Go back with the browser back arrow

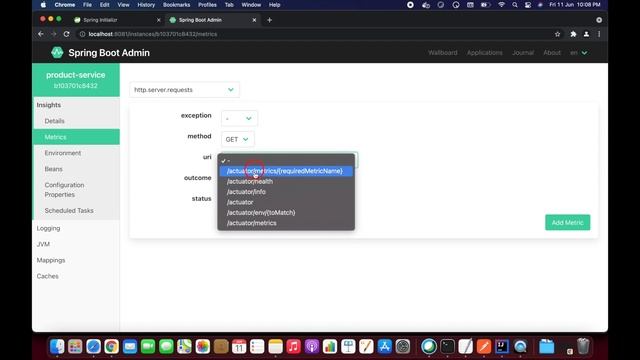(41, 34)
